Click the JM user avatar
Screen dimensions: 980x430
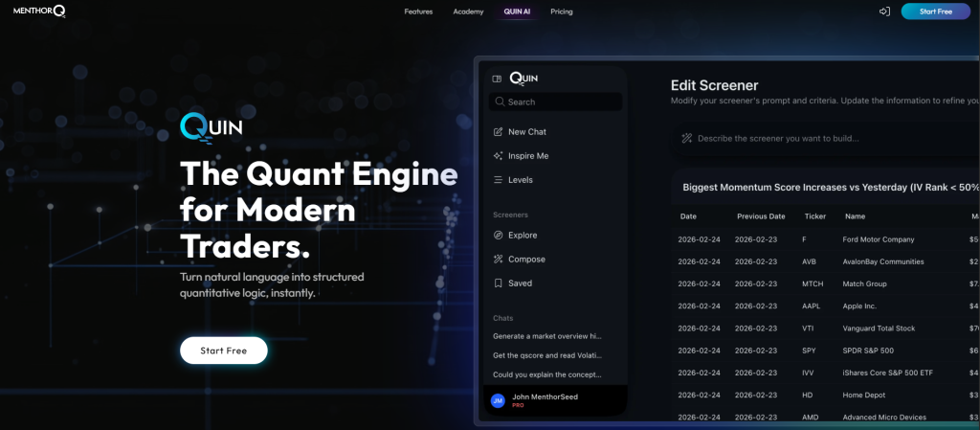(x=498, y=400)
